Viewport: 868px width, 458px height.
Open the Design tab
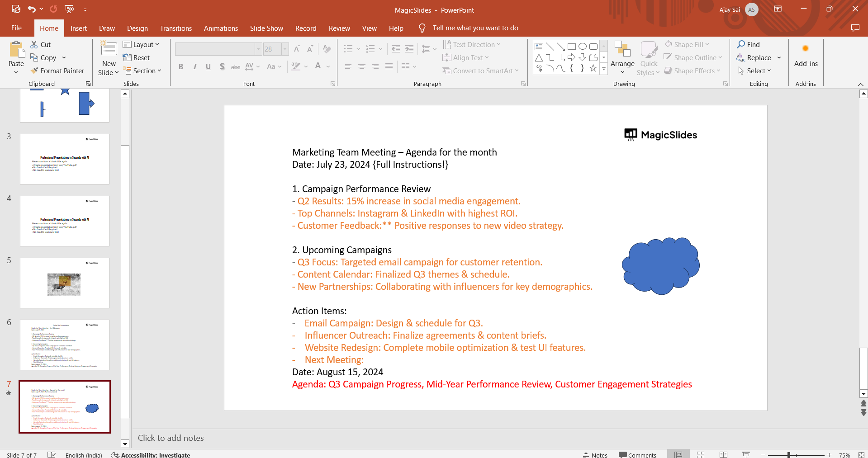(x=137, y=28)
